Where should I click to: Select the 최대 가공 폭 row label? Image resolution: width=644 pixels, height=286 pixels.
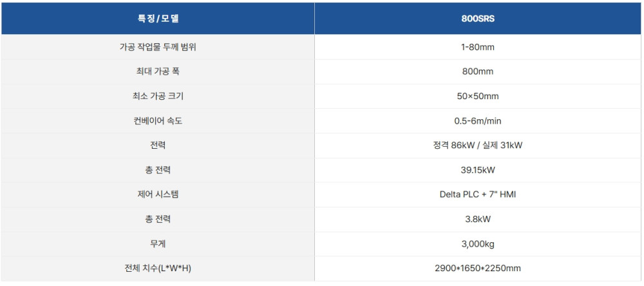pyautogui.click(x=158, y=71)
